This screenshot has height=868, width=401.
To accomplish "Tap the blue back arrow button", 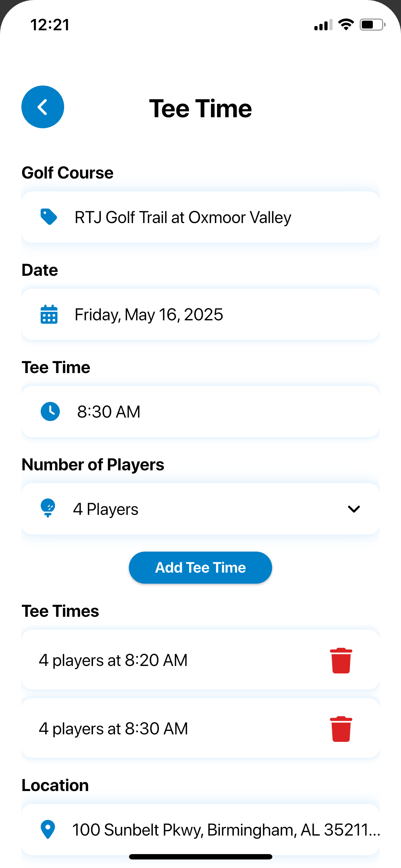I will tap(43, 107).
